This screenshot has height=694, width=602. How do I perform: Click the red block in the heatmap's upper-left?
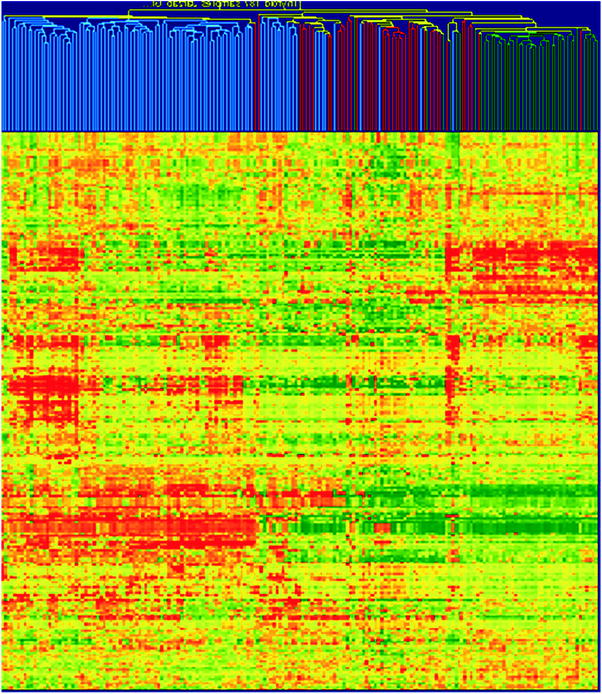tap(48, 257)
